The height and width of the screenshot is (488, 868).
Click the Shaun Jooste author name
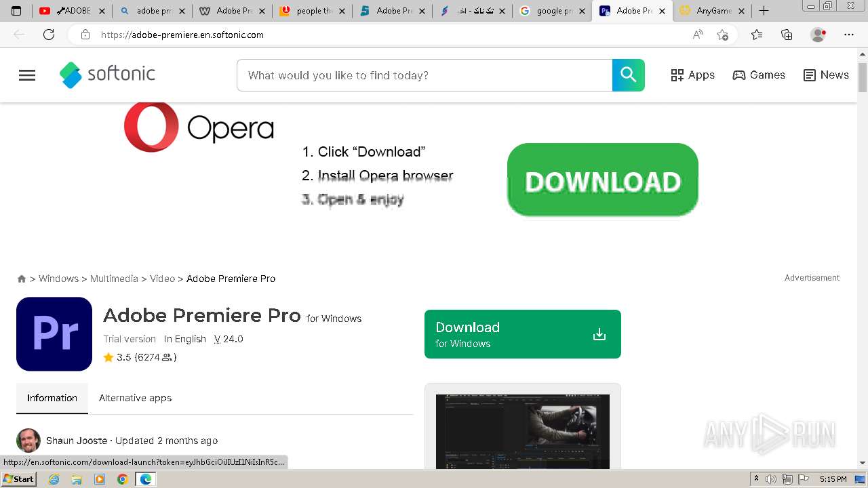[77, 441]
